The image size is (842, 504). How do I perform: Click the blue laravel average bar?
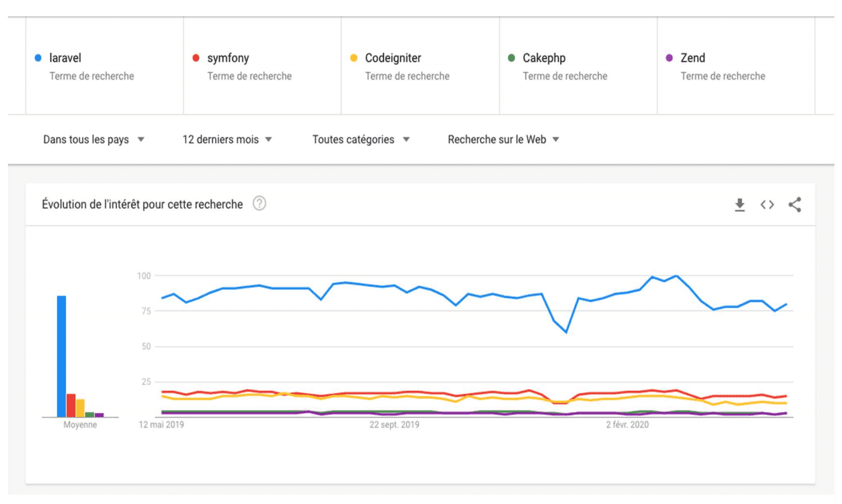(62, 357)
